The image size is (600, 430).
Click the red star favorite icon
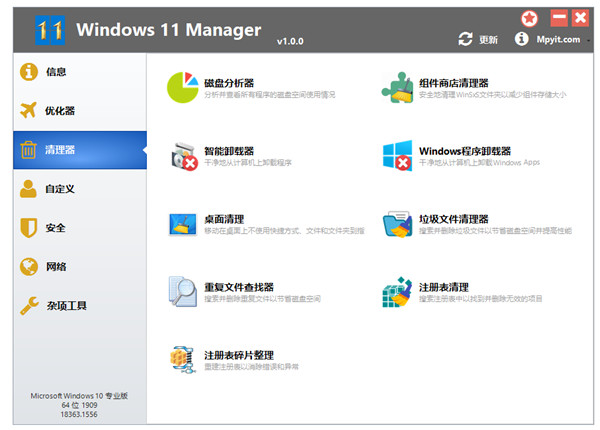point(529,18)
